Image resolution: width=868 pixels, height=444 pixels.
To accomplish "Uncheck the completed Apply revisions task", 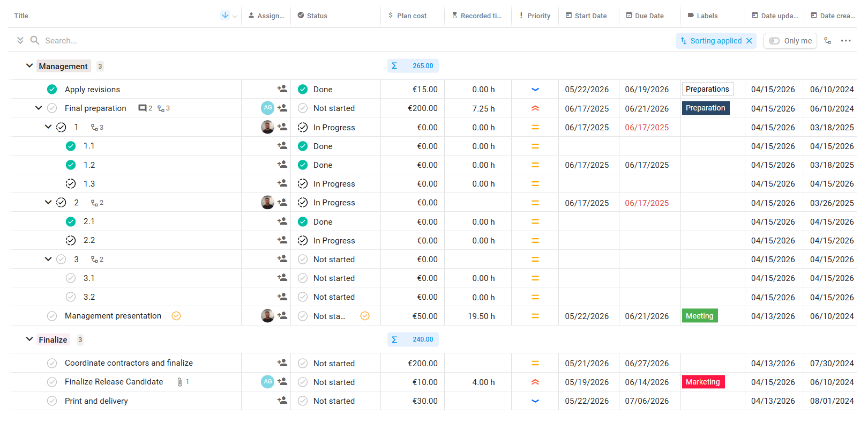I will coord(52,89).
